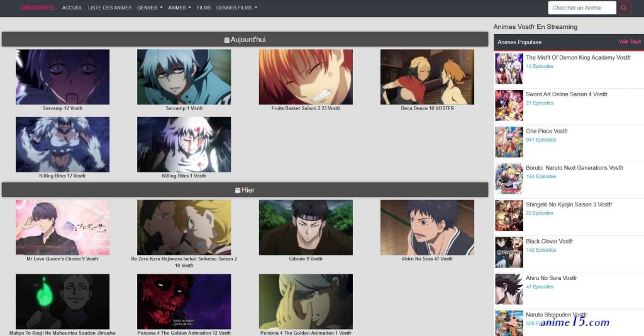This screenshot has height=336, width=644.
Task: Click the Aujourd'hui section header
Action: pos(245,40)
